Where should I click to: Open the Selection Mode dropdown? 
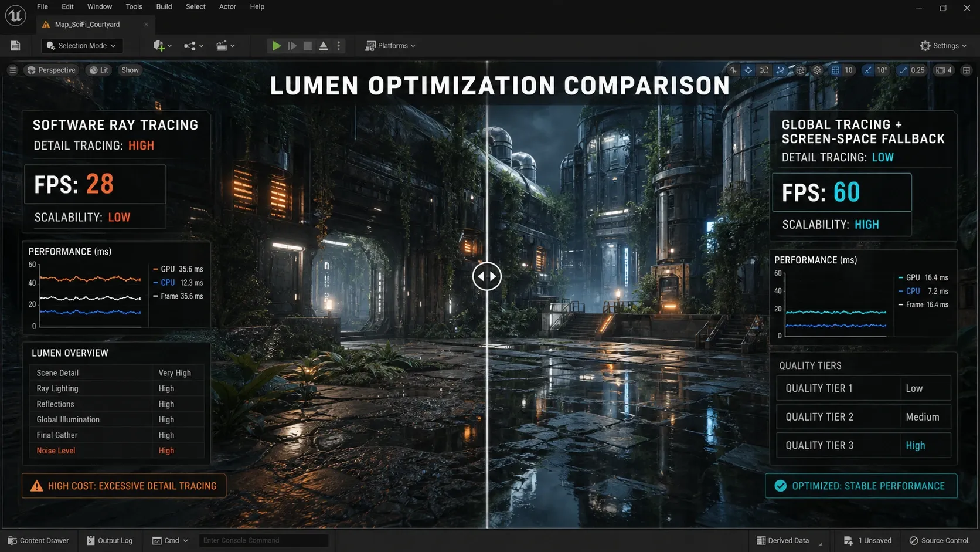(x=81, y=46)
